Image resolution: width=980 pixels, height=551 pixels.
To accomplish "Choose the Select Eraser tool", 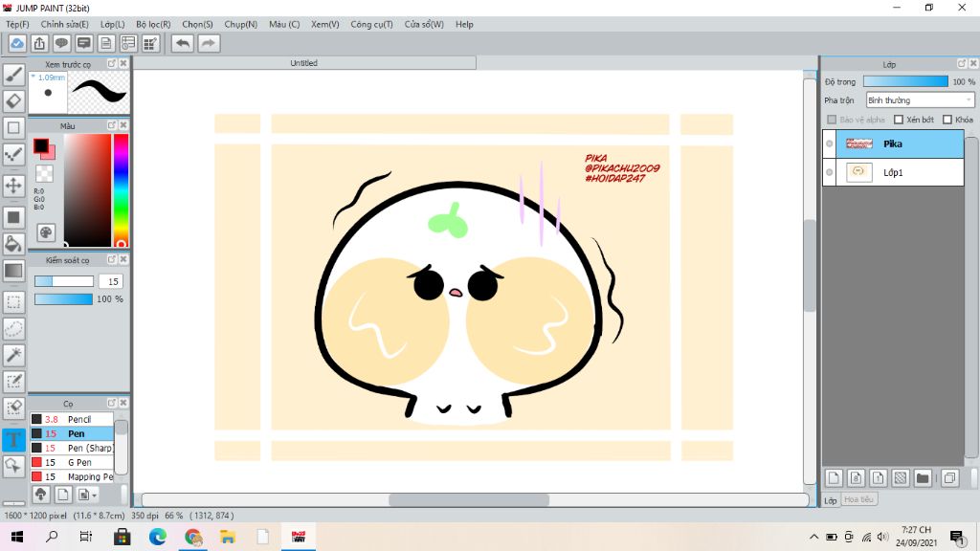I will pos(13,408).
